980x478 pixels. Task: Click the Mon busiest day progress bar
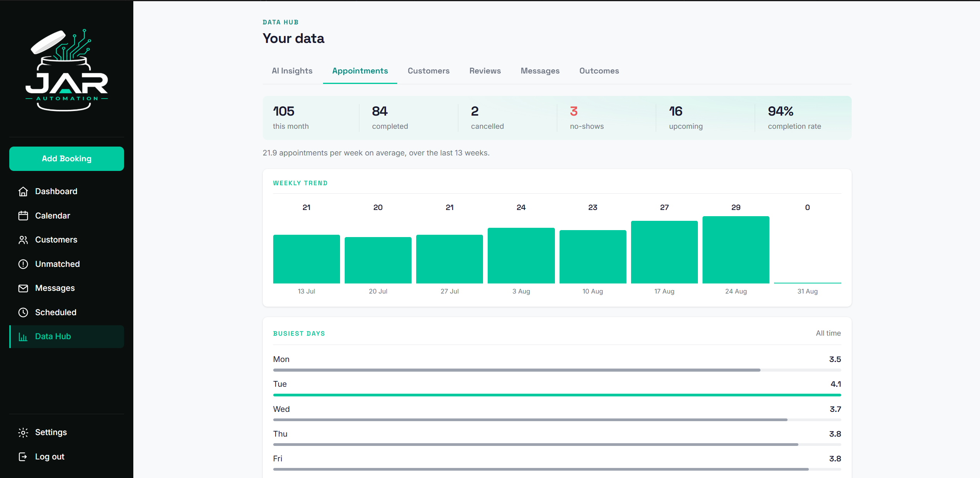pos(557,370)
